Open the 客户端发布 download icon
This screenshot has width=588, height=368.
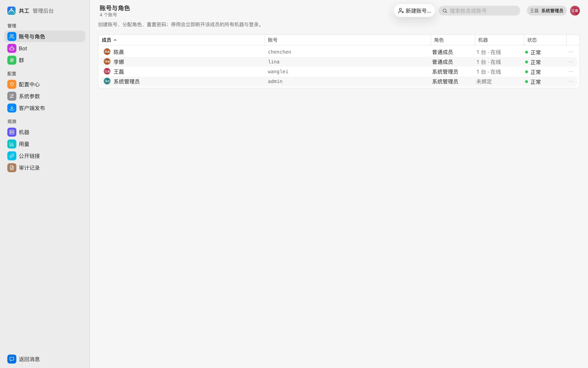[12, 108]
